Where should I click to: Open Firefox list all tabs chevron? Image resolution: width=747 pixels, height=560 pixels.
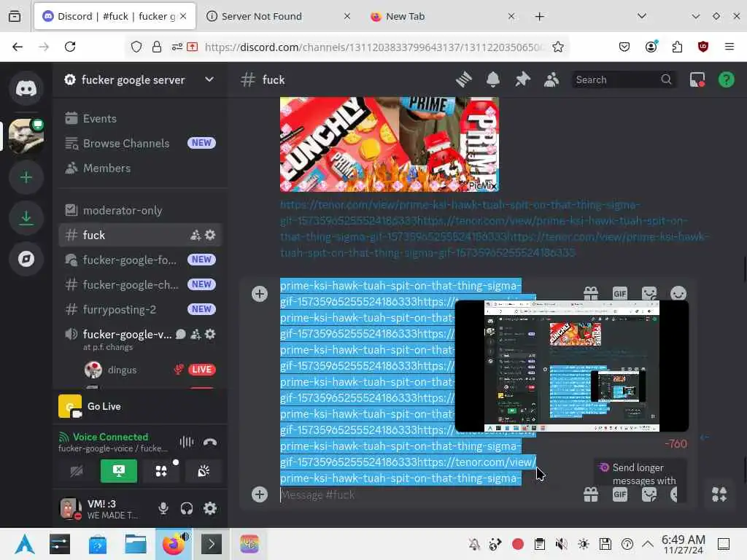642,16
